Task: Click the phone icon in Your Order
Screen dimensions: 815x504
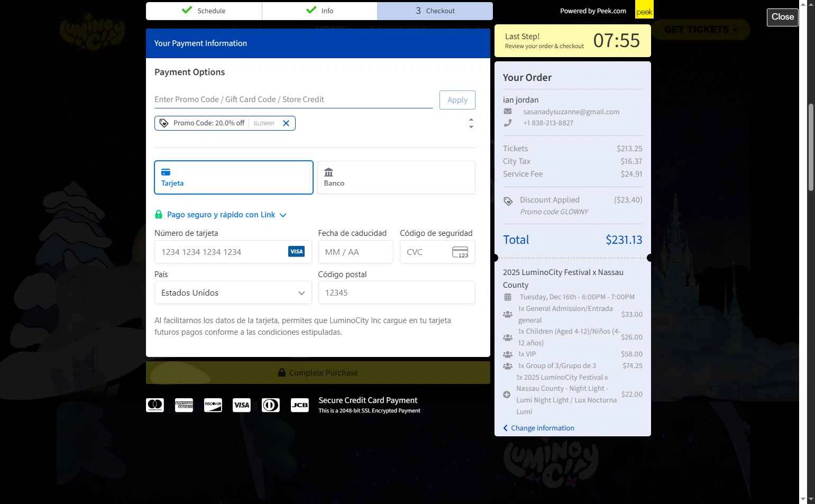Action: [508, 123]
